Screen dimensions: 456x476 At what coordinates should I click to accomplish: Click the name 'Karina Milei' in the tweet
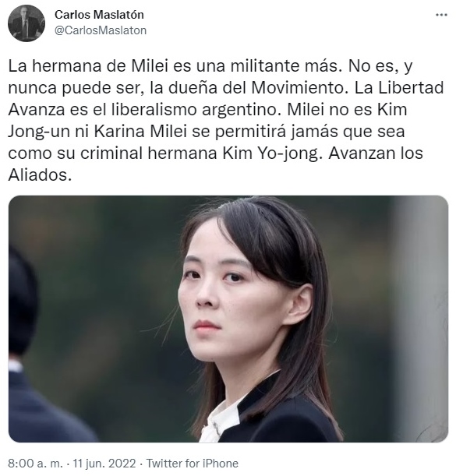click(140, 132)
